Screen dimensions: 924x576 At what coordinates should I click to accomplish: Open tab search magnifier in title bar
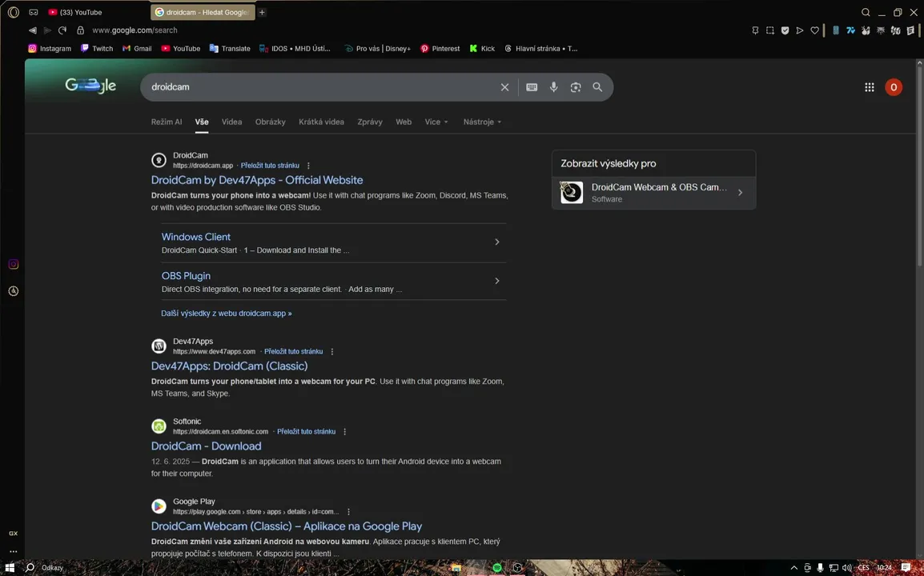click(866, 12)
